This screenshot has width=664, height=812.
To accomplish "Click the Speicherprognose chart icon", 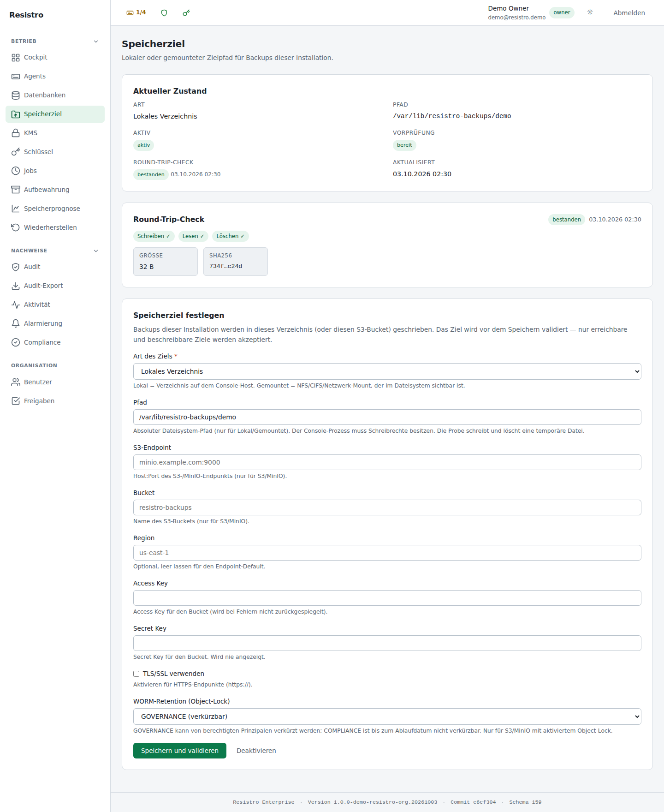I will (x=16, y=209).
